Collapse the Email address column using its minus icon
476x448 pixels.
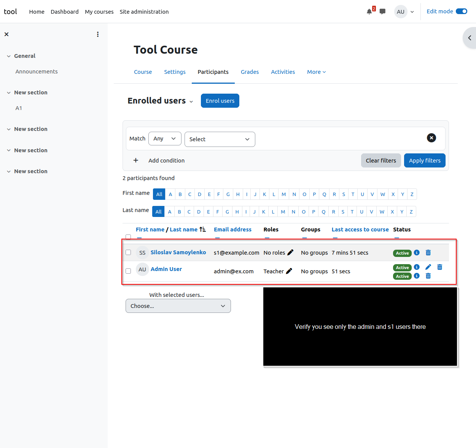217,238
